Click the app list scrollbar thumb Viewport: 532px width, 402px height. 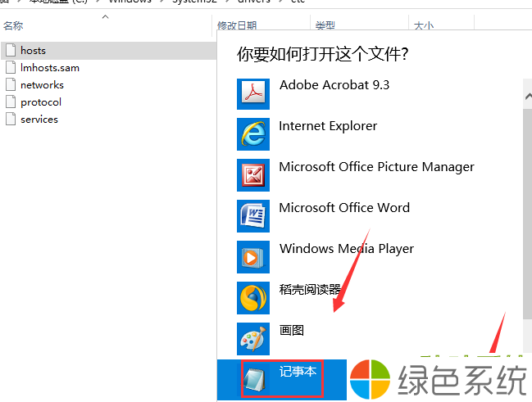(527, 214)
